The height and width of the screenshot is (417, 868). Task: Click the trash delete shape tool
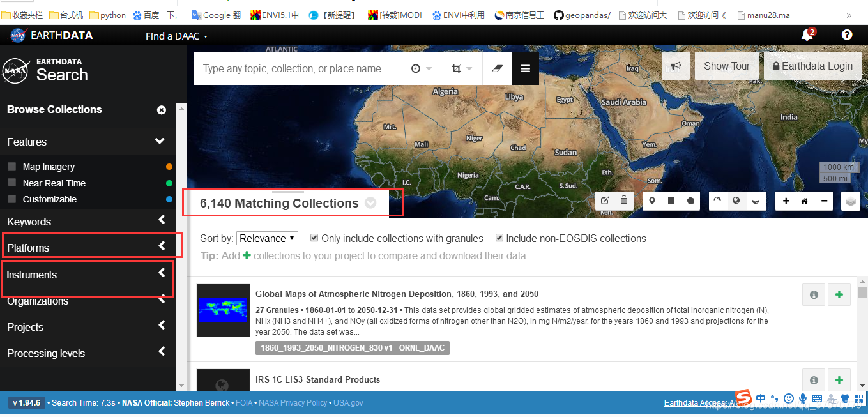(624, 201)
